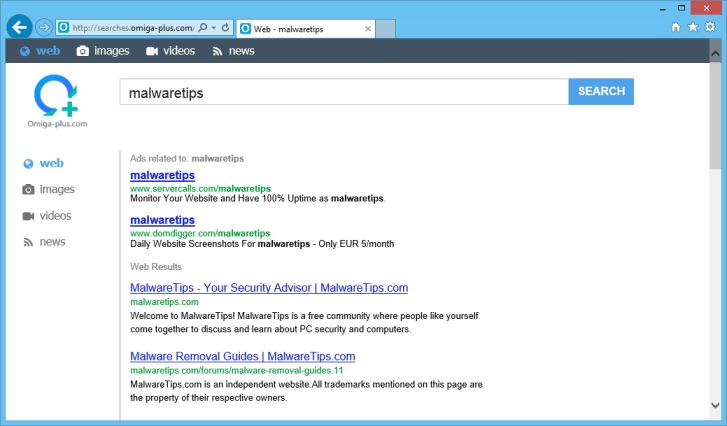Image resolution: width=727 pixels, height=426 pixels.
Task: Open the servercalls.com 'malwaretips' ad link
Action: tap(162, 175)
